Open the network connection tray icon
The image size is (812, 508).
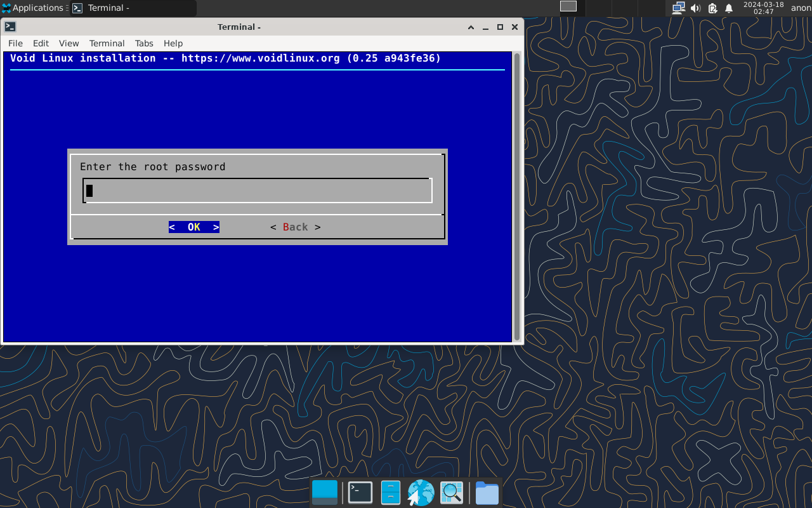(678, 8)
